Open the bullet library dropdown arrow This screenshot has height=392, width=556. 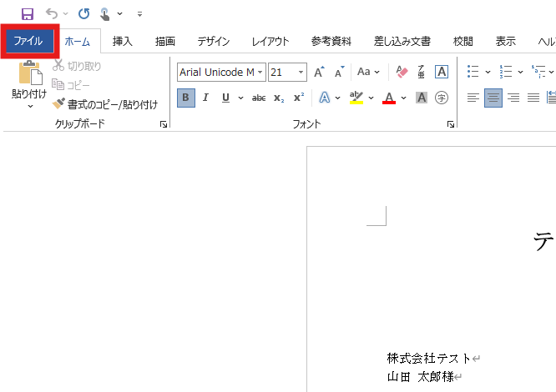[488, 72]
